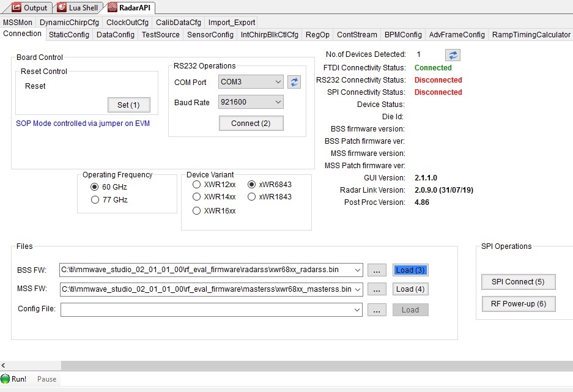Click inside the Config File input field
The width and height of the screenshot is (573, 392).
pos(208,309)
